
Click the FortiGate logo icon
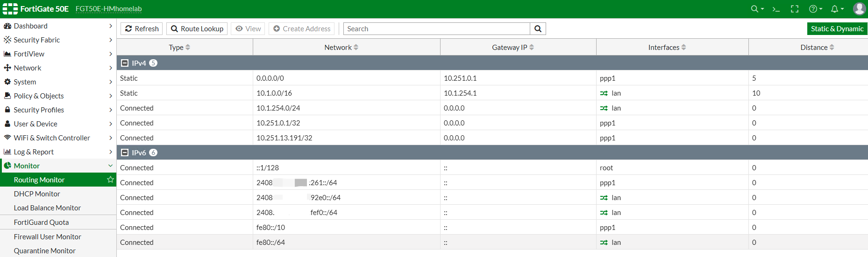(x=10, y=9)
